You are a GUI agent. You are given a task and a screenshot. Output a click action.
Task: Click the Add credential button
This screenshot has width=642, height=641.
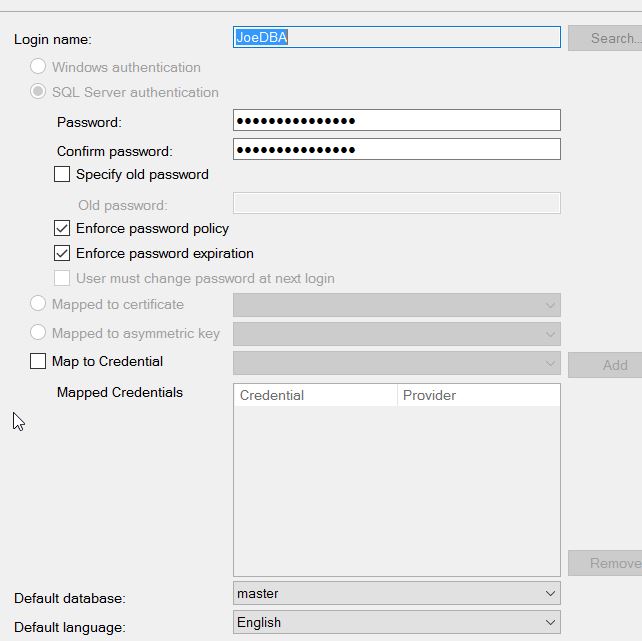[x=606, y=365]
